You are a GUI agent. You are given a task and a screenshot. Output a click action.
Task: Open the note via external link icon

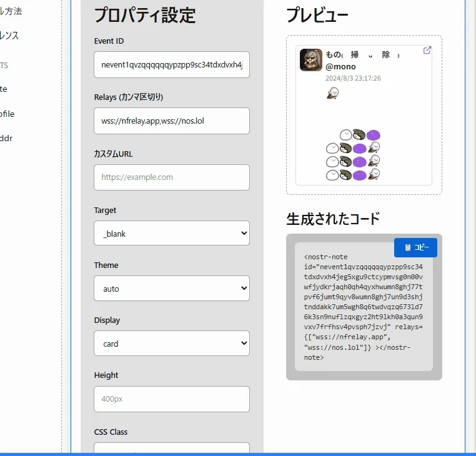coord(427,51)
